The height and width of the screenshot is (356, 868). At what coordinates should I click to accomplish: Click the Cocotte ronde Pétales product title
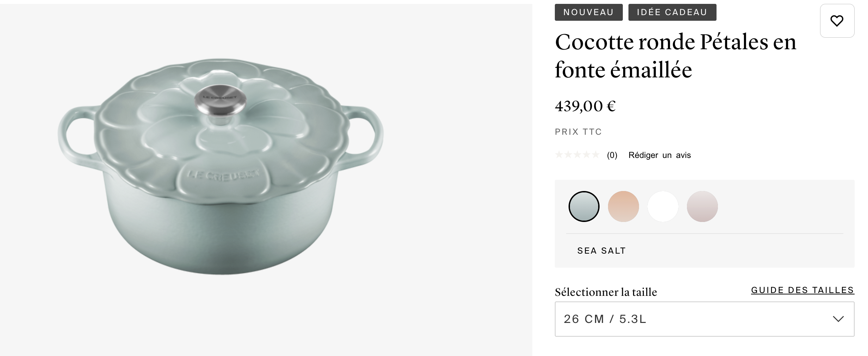pos(675,56)
